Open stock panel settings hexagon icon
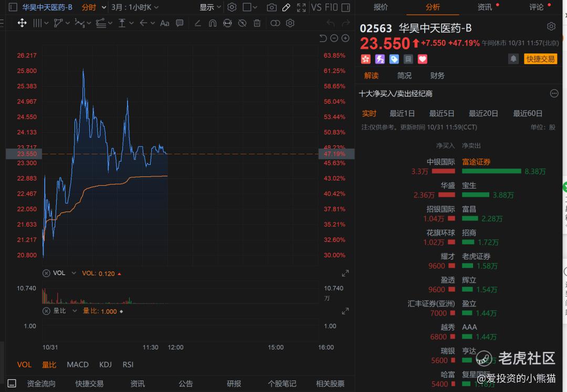567x392 pixels. [551, 26]
